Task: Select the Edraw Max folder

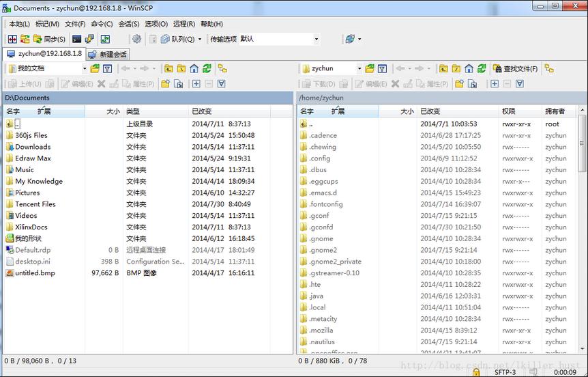Action: click(x=33, y=158)
